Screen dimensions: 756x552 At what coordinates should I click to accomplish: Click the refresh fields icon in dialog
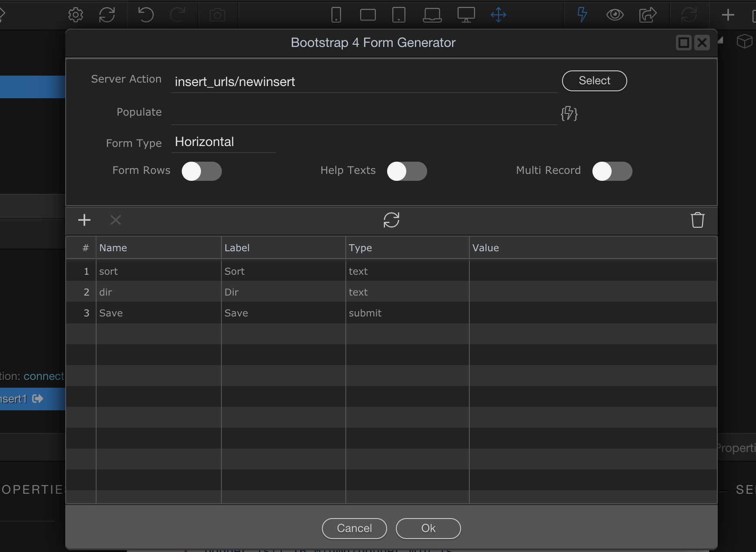tap(391, 220)
